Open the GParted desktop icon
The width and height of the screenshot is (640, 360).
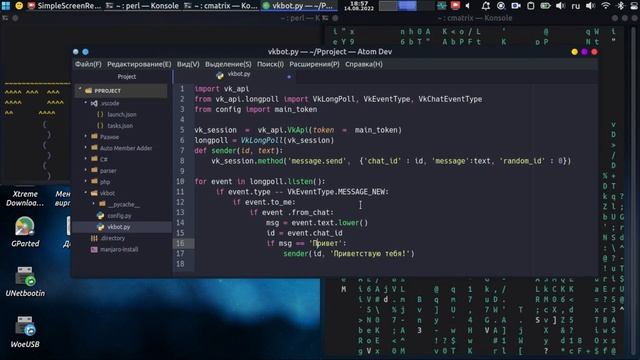point(25,231)
